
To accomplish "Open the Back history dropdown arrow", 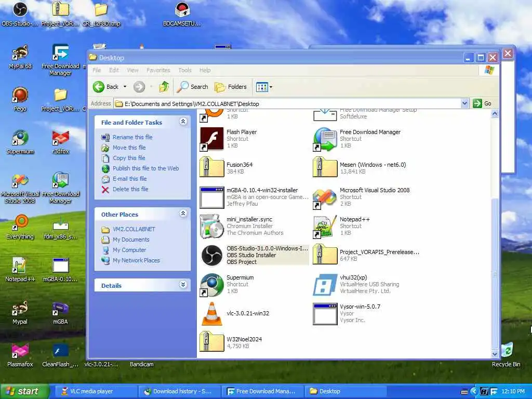I will tap(125, 87).
